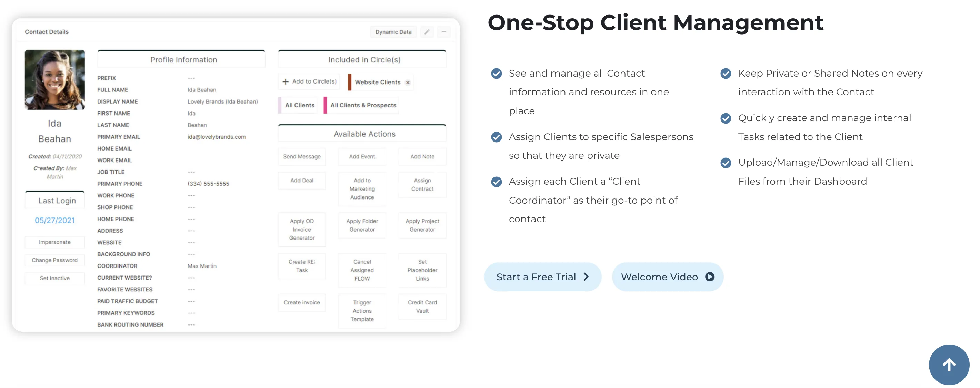Click the scroll-to-top arrow button

tap(949, 365)
